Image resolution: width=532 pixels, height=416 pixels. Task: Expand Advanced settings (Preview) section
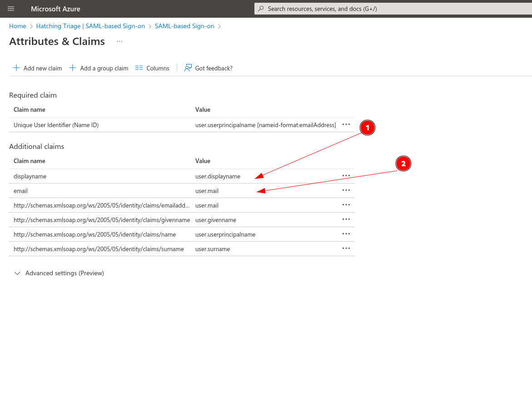(x=18, y=273)
